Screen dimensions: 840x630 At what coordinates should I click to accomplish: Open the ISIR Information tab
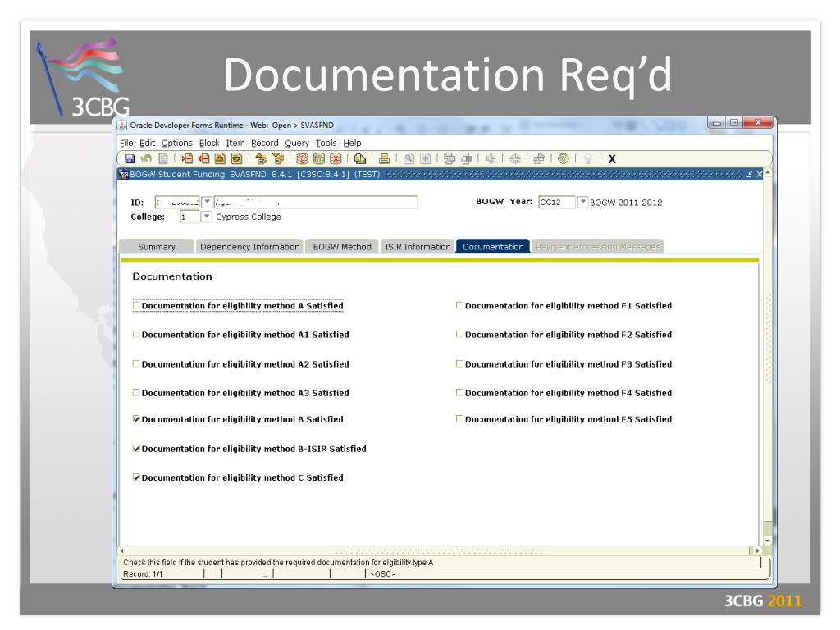417,247
